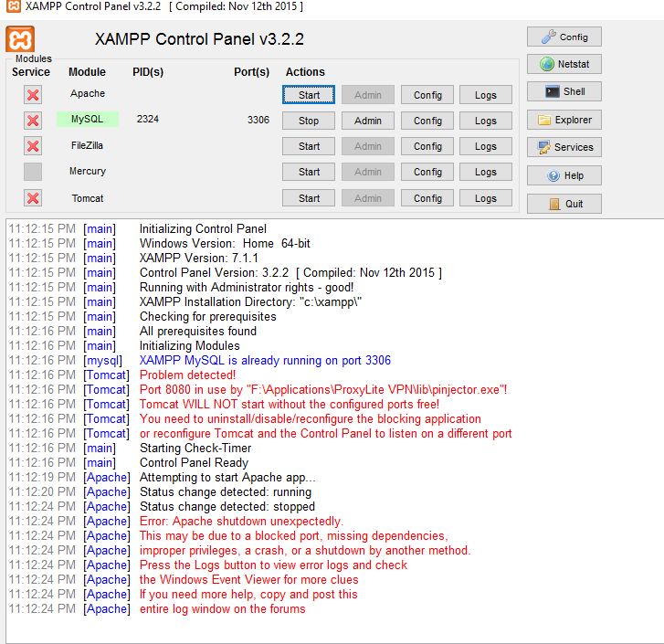Open Mercury Config menu
This screenshot has height=644, width=664.
click(427, 172)
